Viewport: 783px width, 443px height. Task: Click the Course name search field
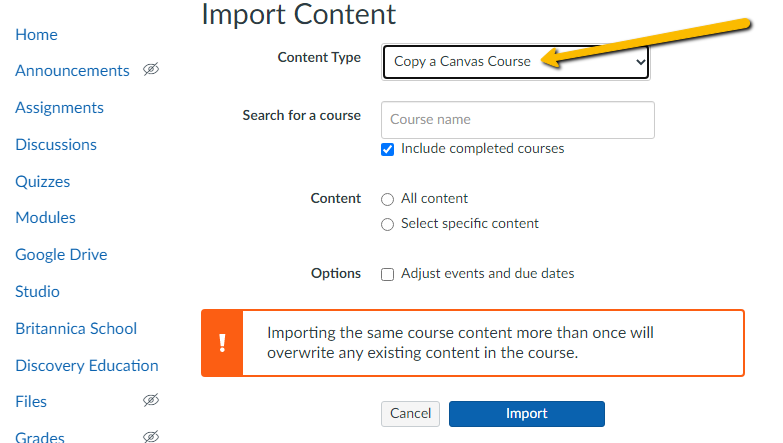pos(517,120)
